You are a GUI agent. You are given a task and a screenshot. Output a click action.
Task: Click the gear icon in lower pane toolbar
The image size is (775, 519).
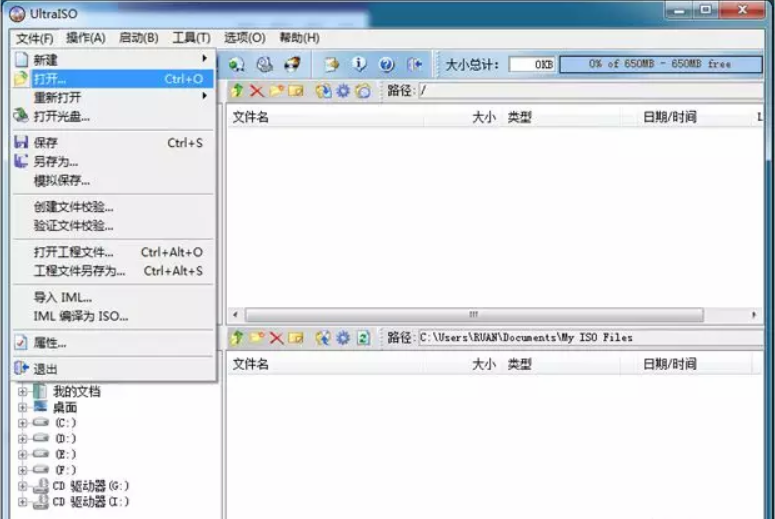(343, 338)
